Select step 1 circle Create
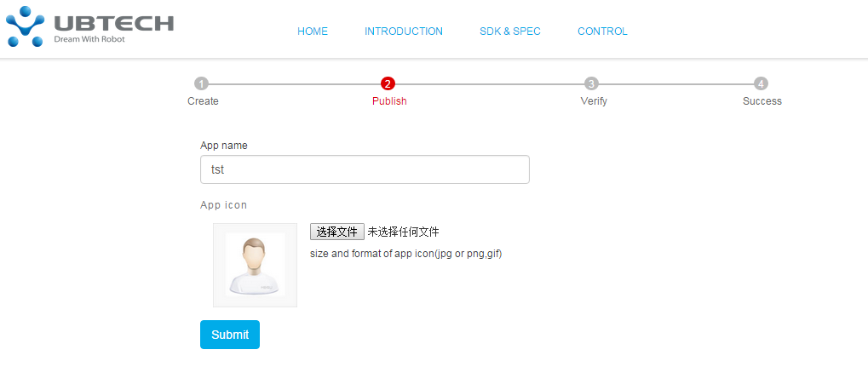The height and width of the screenshot is (384, 868). 202,84
